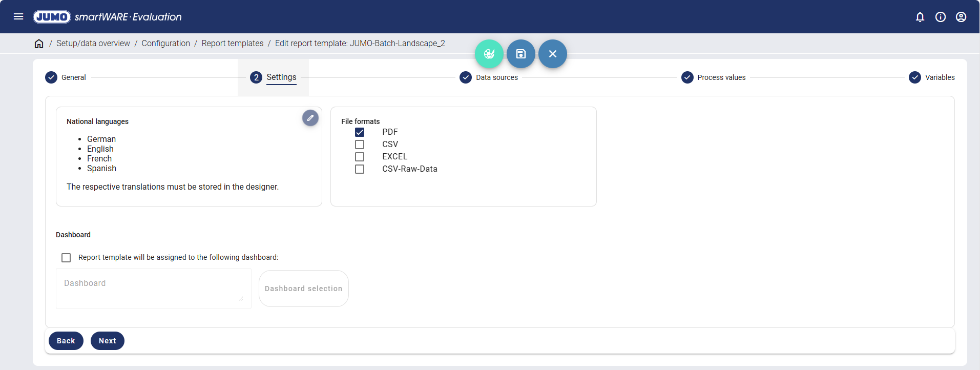
Task: Click the notifications bell icon
Action: pyautogui.click(x=920, y=17)
